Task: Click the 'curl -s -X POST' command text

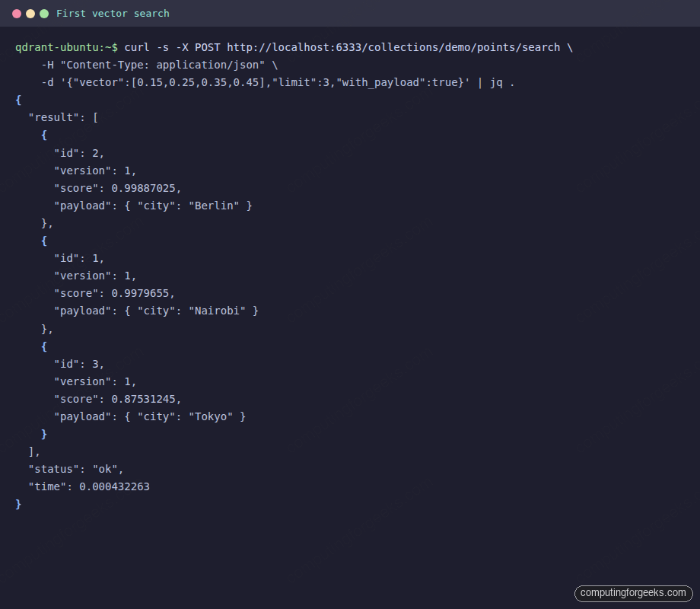Action: coord(172,47)
